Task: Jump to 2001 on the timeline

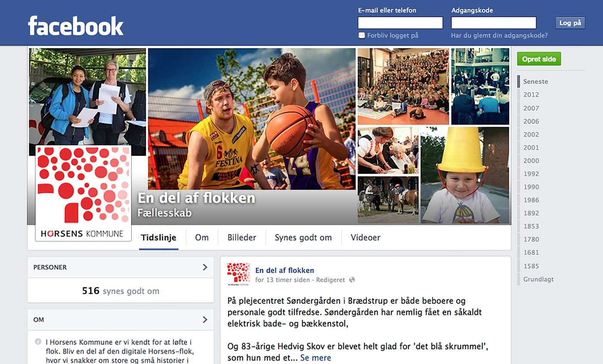Action: tap(531, 147)
